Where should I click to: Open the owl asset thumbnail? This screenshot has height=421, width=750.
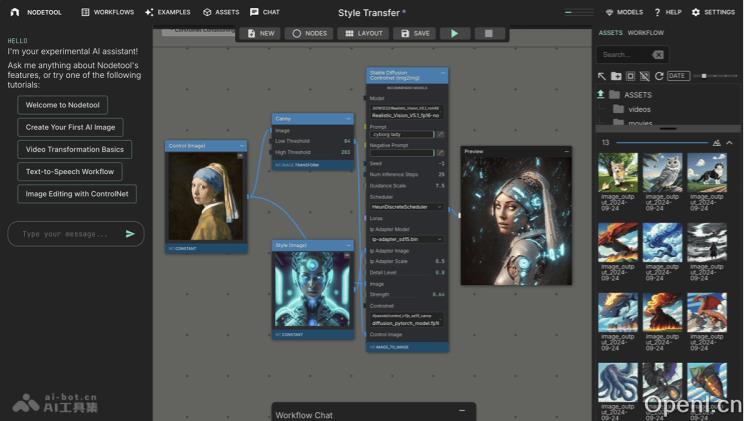pyautogui.click(x=662, y=173)
